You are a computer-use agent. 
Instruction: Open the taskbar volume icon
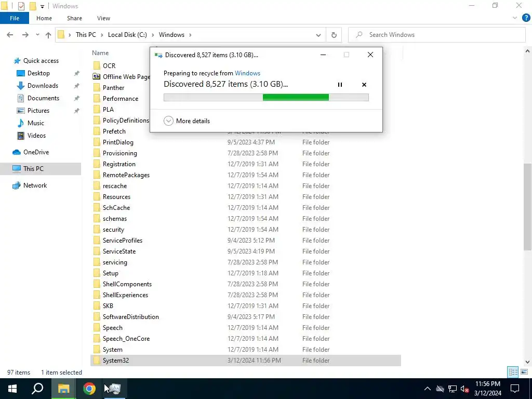(x=464, y=389)
